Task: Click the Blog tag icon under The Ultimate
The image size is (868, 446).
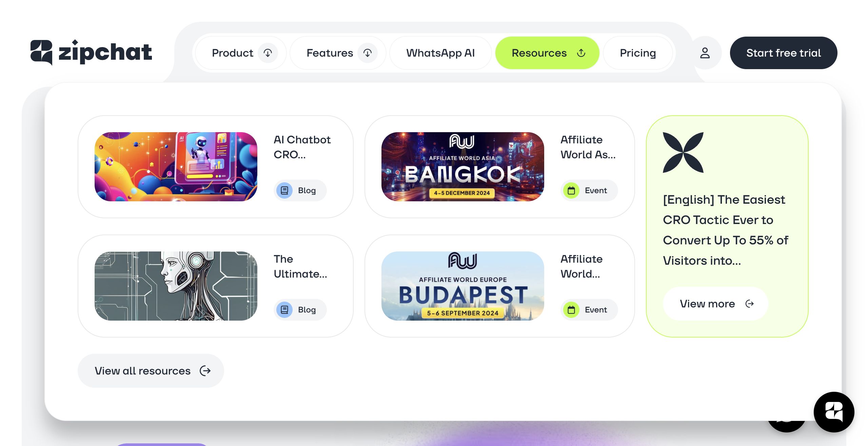Action: coord(284,310)
